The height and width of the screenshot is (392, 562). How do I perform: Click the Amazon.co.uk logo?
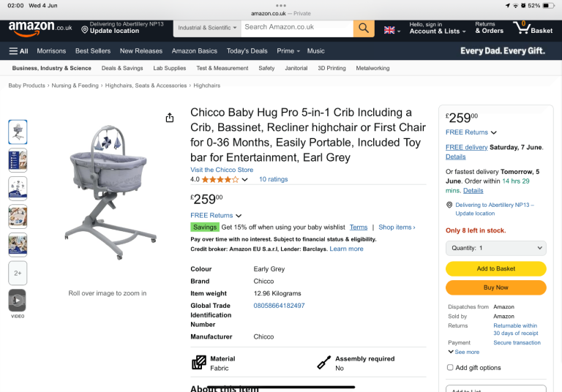40,28
